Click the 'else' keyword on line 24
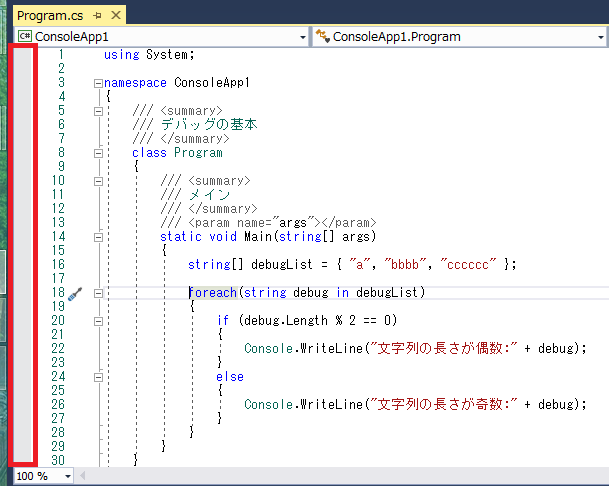Screen dimensions: 609x486 click(230, 376)
